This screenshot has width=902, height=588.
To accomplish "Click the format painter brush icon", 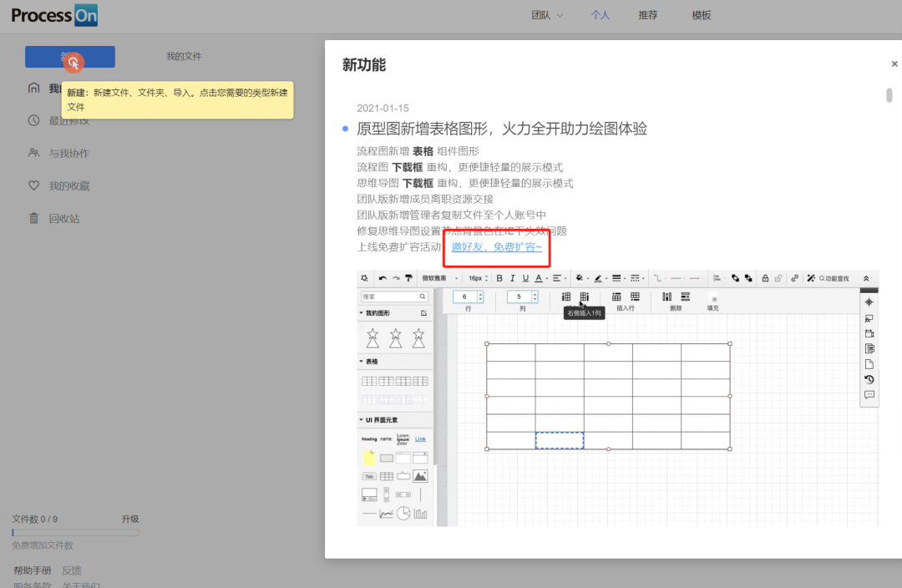I will (408, 278).
